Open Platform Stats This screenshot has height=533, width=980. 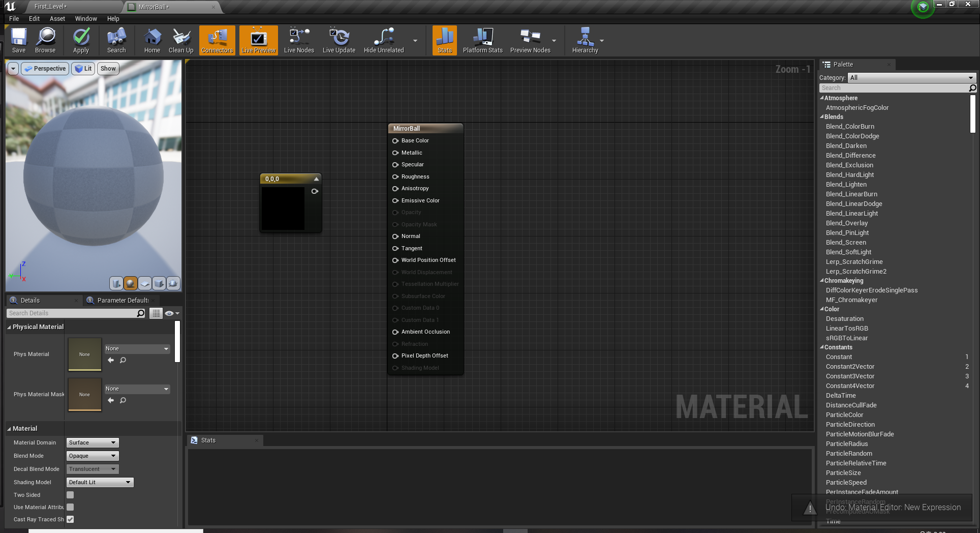coord(483,40)
